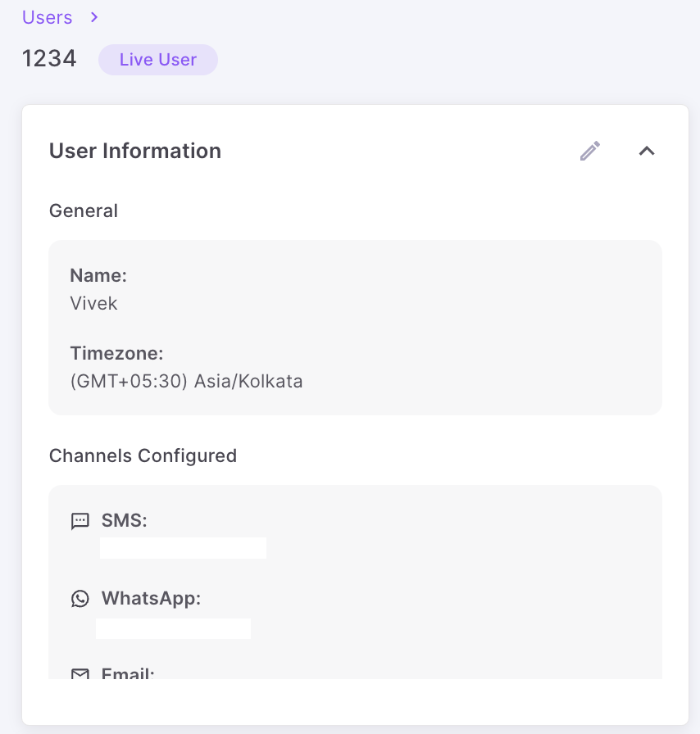Select the name value Vivek
700x734 pixels.
click(94, 303)
